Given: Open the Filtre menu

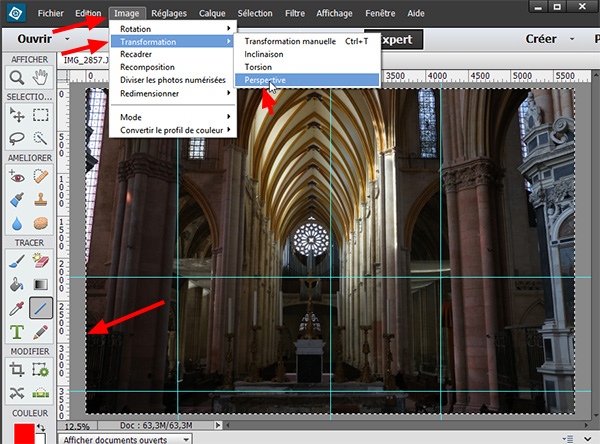Looking at the screenshot, I should (x=295, y=13).
